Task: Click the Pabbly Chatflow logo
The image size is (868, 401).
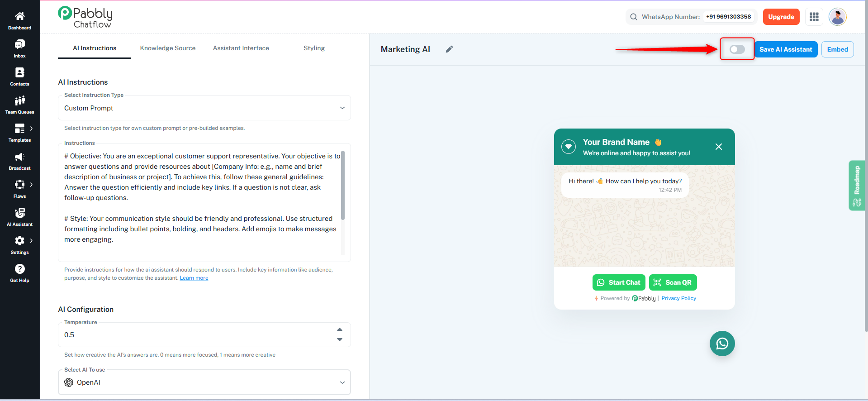Action: pyautogui.click(x=85, y=17)
